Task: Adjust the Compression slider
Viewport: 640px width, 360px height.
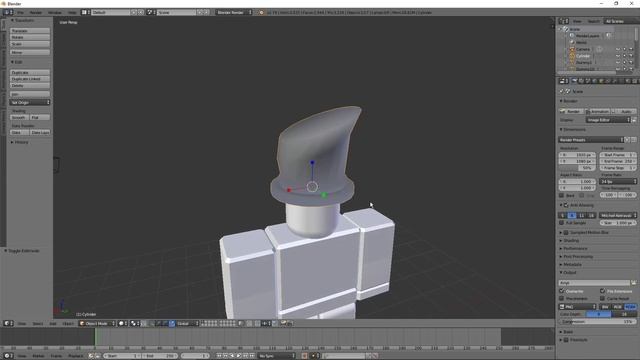Action: (598, 321)
